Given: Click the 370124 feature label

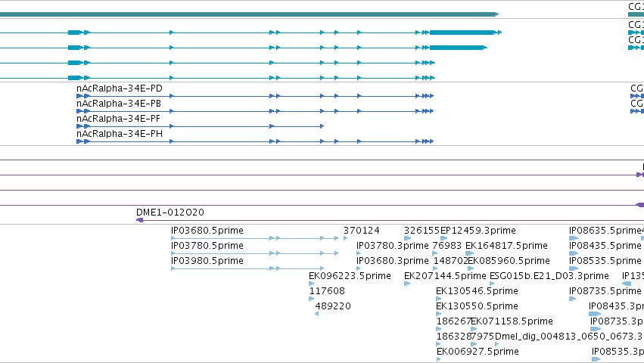Looking at the screenshot, I should (x=362, y=231).
